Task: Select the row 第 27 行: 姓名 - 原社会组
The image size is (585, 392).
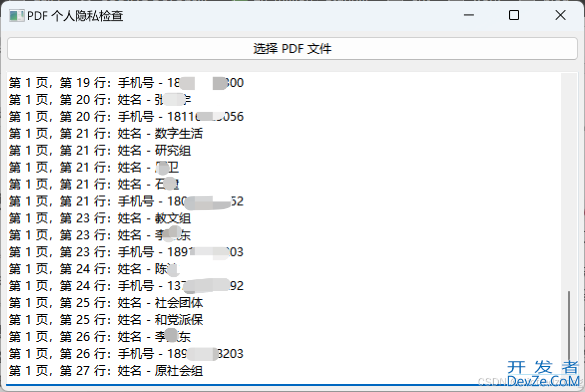Action: pyautogui.click(x=106, y=371)
